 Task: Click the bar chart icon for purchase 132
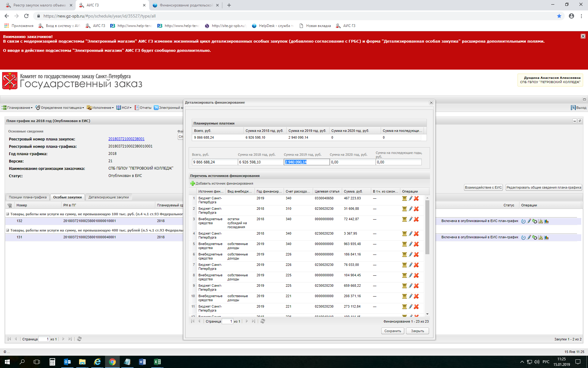click(x=546, y=221)
